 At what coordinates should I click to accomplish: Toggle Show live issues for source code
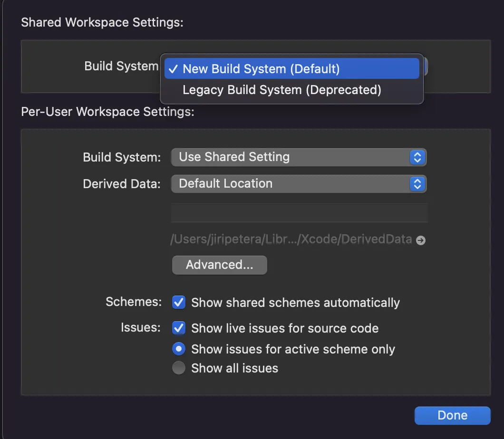(179, 328)
